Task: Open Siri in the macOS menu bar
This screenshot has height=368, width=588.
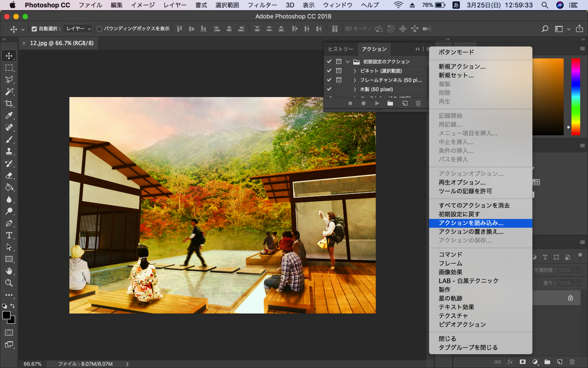Action: coord(560,5)
